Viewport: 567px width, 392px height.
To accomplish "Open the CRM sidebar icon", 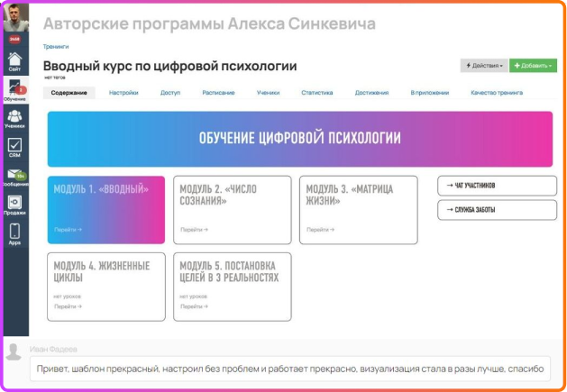I will [x=14, y=148].
